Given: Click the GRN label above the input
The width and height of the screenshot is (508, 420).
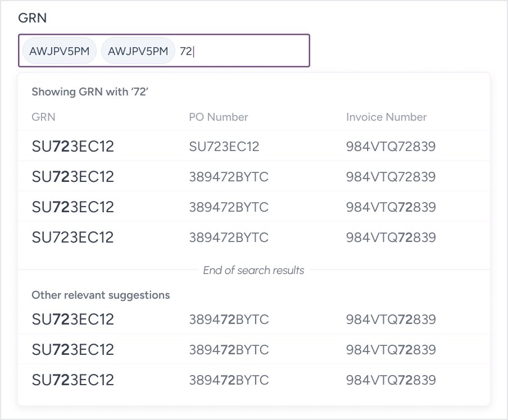Looking at the screenshot, I should (33, 18).
